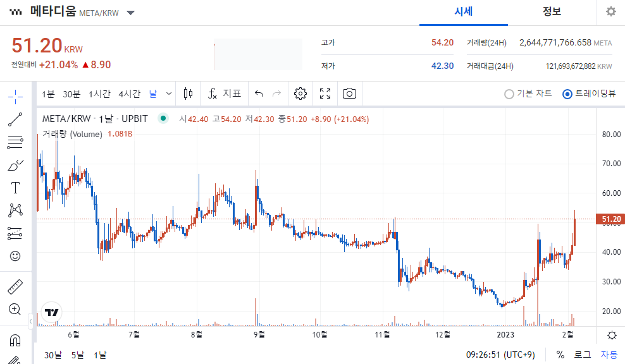Click the 거래량 (Volume) indicator label
Screen dimensions: 625x364
(x=72, y=134)
